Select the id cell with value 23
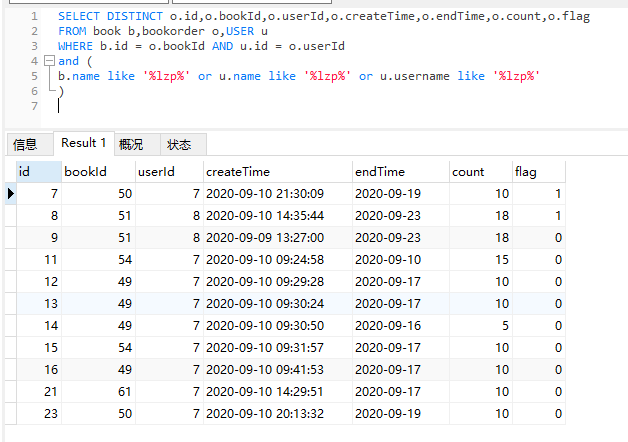628x442 pixels. [x=38, y=414]
